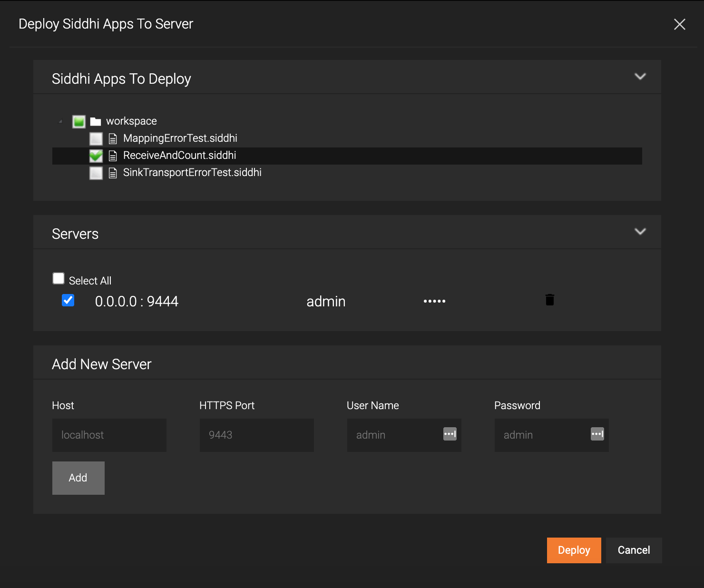The height and width of the screenshot is (588, 704).
Task: Uncheck the 0.0.0.0 : 9444 server checkbox
Action: click(x=68, y=300)
